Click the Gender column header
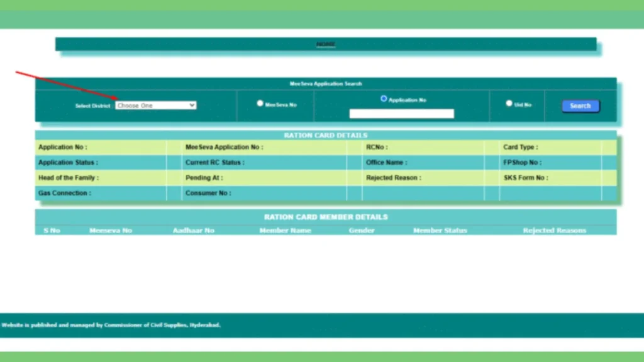Image resolution: width=644 pixels, height=362 pixels. [x=362, y=231]
